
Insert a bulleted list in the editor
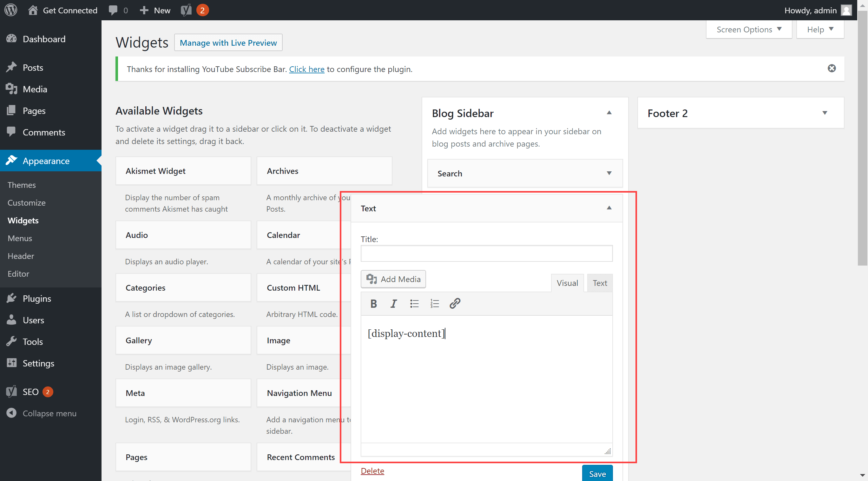point(414,303)
